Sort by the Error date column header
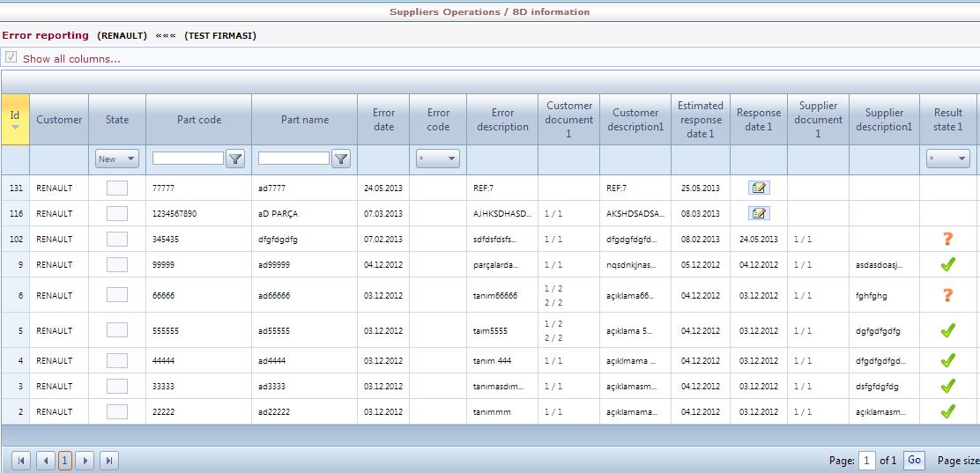The image size is (980, 473). [383, 119]
